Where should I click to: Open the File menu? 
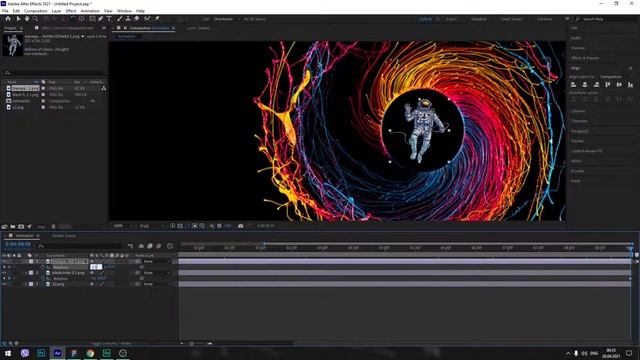(x=5, y=11)
